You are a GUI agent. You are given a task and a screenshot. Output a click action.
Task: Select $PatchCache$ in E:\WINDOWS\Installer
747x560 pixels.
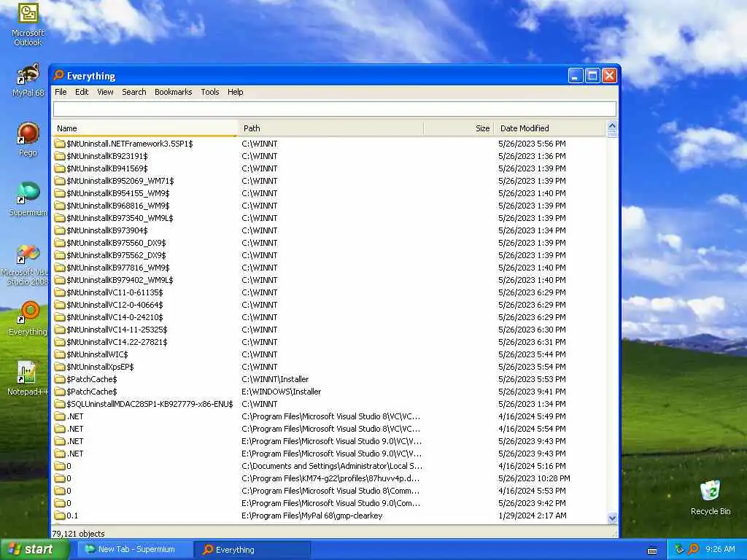329,392
